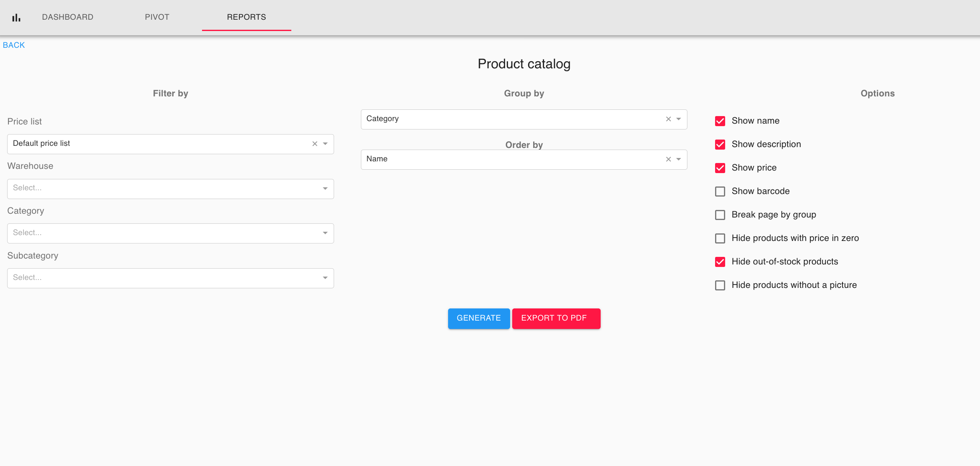Switch to the Pivot tab
This screenshot has width=980, height=466.
click(x=157, y=17)
